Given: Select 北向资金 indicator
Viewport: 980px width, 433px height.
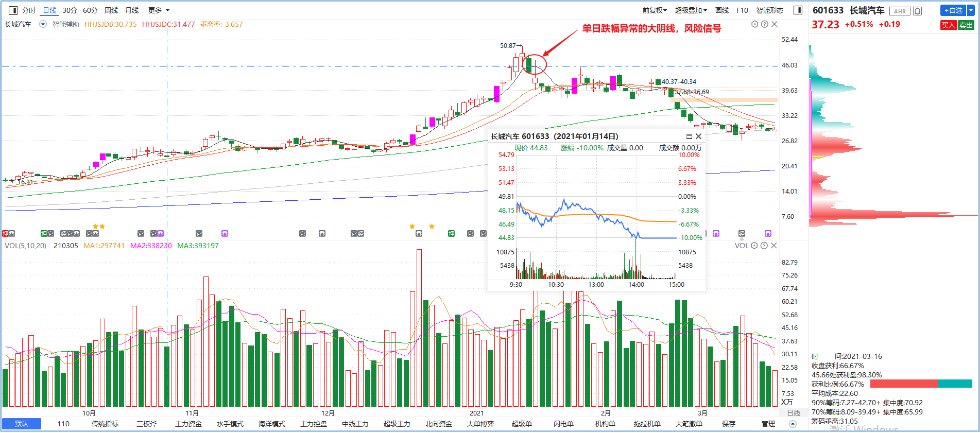Looking at the screenshot, I should pos(439,424).
